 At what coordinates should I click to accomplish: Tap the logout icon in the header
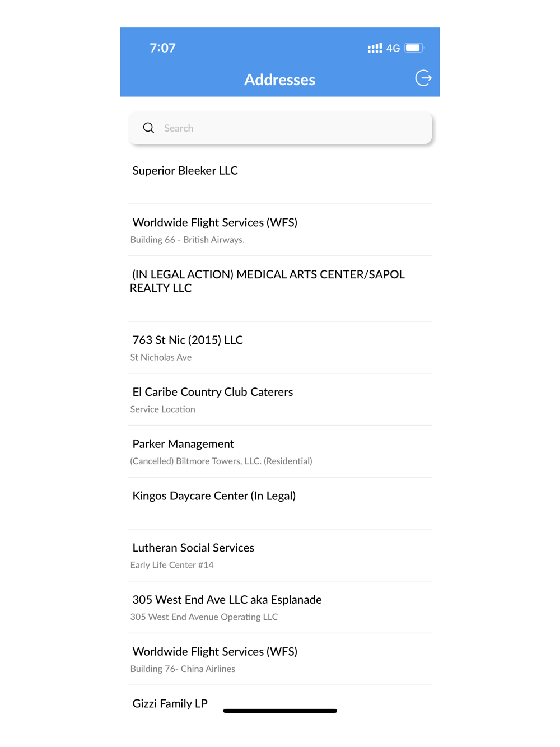point(423,78)
